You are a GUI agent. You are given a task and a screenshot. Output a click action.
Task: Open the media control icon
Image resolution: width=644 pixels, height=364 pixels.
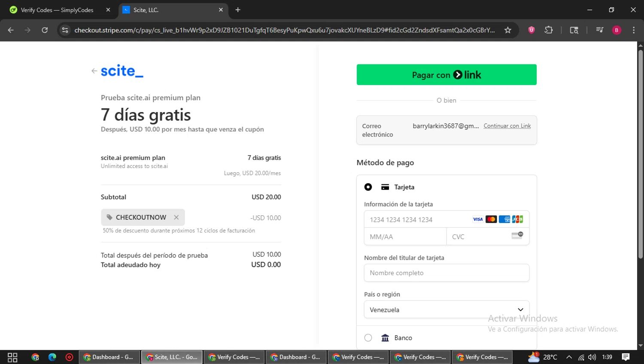pyautogui.click(x=599, y=30)
